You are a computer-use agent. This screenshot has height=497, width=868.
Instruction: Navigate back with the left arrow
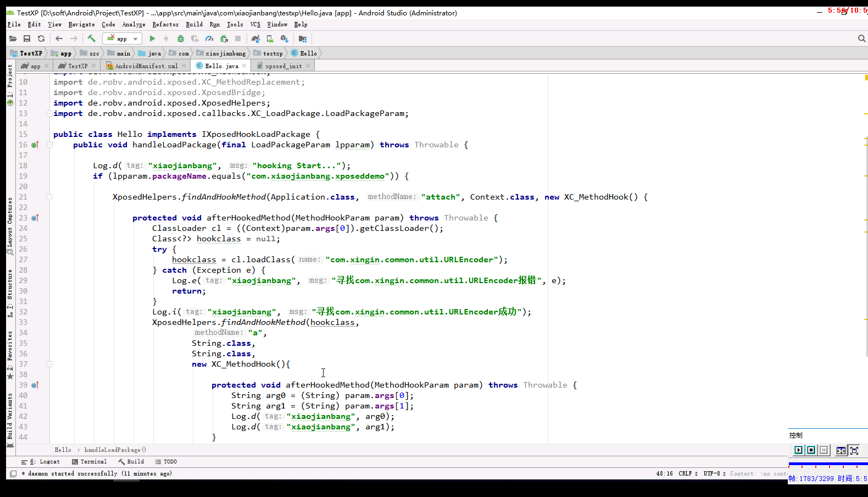pos(59,38)
